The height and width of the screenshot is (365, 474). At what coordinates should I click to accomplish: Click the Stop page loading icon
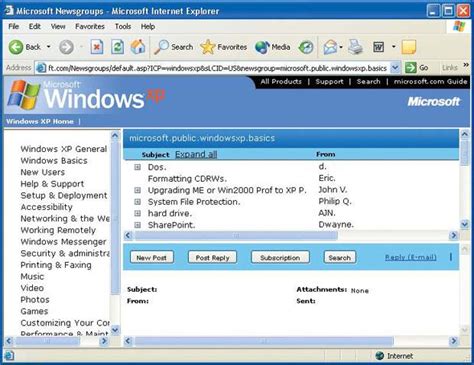click(97, 47)
